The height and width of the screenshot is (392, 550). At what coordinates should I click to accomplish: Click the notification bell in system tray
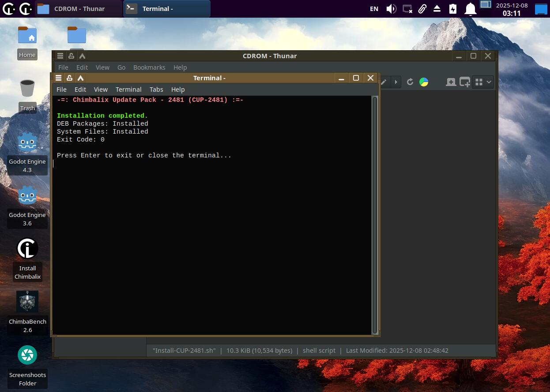tap(471, 9)
